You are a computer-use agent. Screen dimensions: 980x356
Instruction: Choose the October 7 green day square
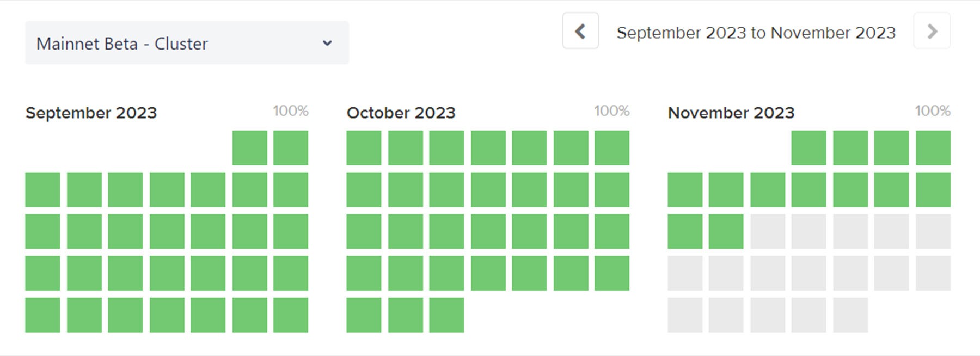coord(612,148)
